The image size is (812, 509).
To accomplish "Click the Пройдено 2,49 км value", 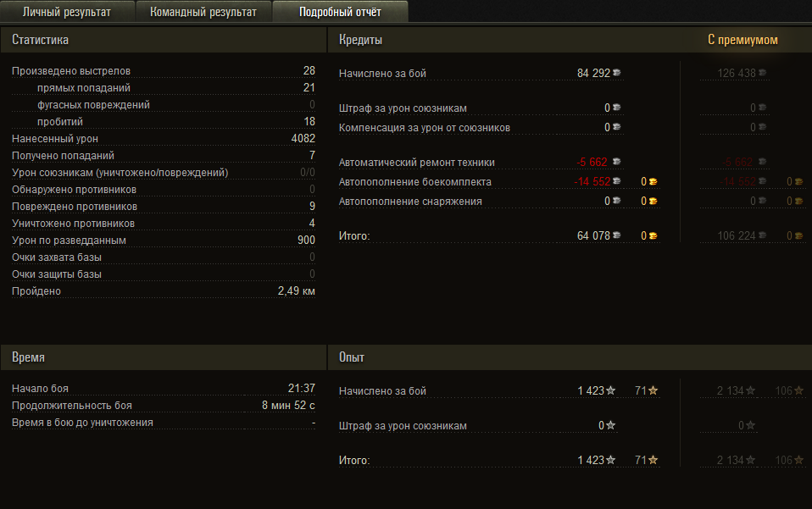I will (296, 290).
